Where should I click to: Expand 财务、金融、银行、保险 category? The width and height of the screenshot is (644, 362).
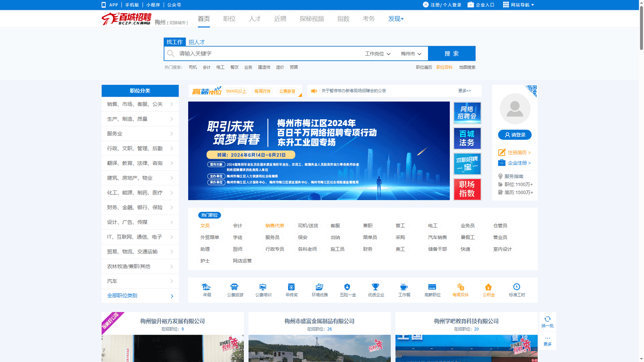coord(140,207)
